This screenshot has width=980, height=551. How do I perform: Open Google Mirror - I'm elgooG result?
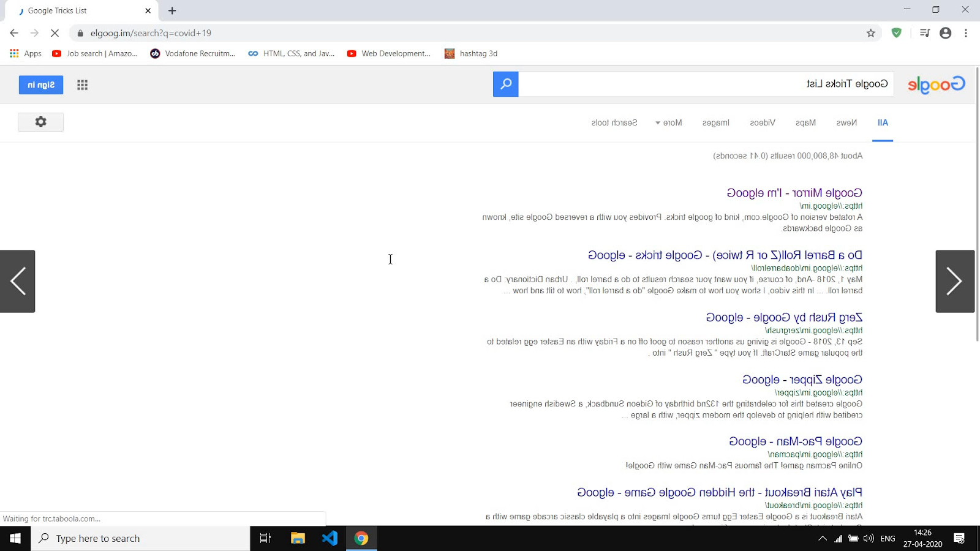click(794, 193)
